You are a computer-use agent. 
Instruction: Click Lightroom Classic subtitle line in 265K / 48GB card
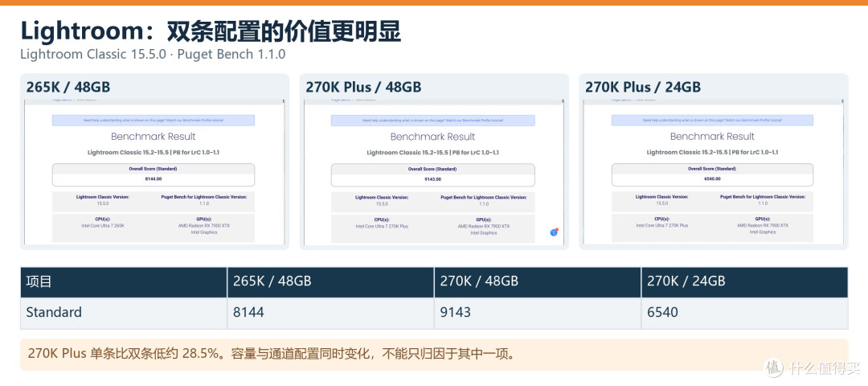click(x=154, y=152)
